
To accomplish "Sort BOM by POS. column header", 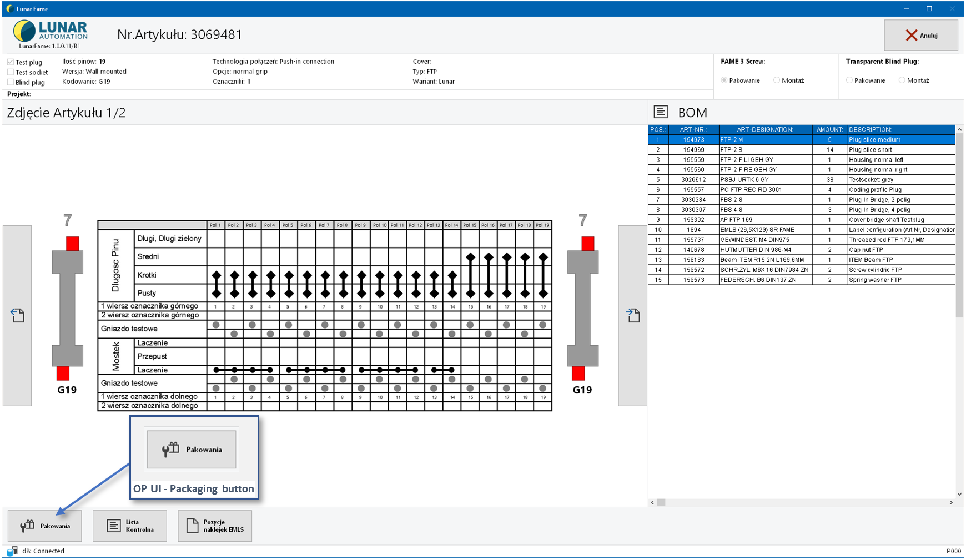I will [x=658, y=129].
